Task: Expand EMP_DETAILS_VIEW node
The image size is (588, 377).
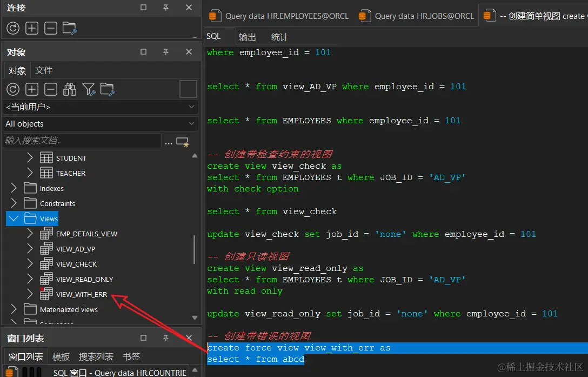Action: (30, 234)
